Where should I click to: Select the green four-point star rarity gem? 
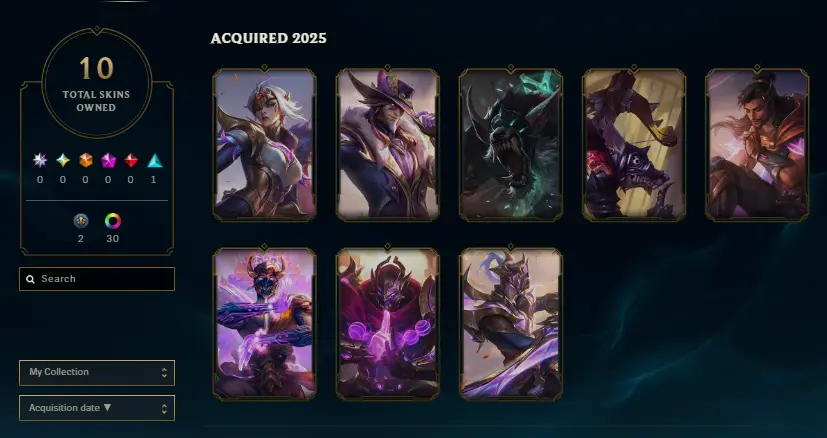[x=63, y=160]
